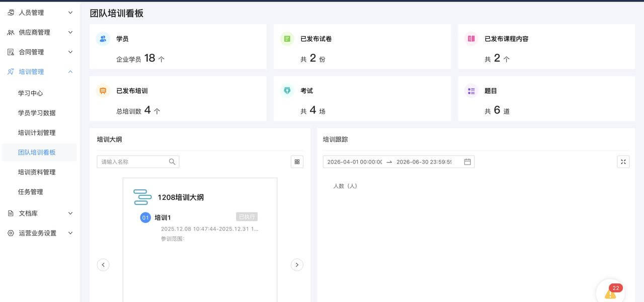Viewport: 644px width, 302px height.
Task: Click the fullscreen icon on the 培训跟踪 panel
Action: [623, 162]
